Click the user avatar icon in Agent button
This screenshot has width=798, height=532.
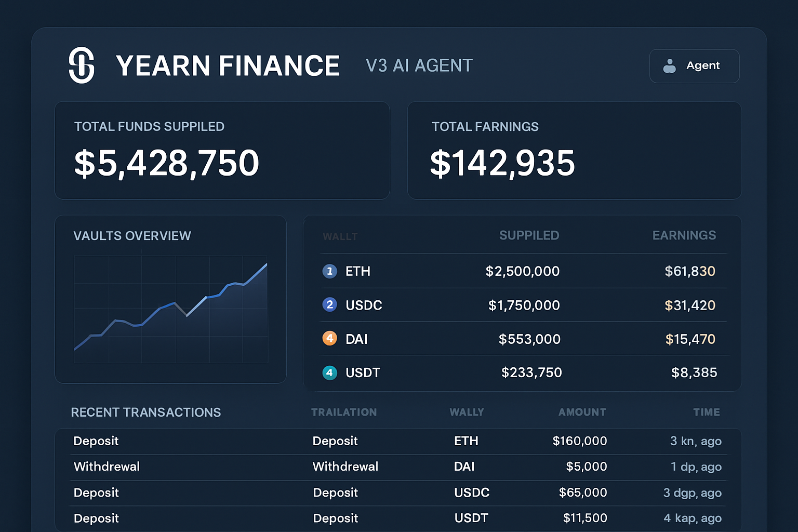click(x=669, y=65)
